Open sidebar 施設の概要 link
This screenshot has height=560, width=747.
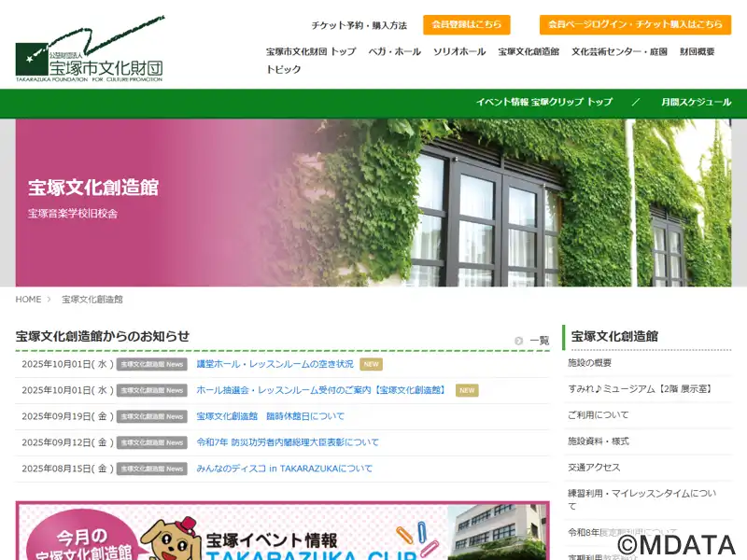click(x=589, y=363)
